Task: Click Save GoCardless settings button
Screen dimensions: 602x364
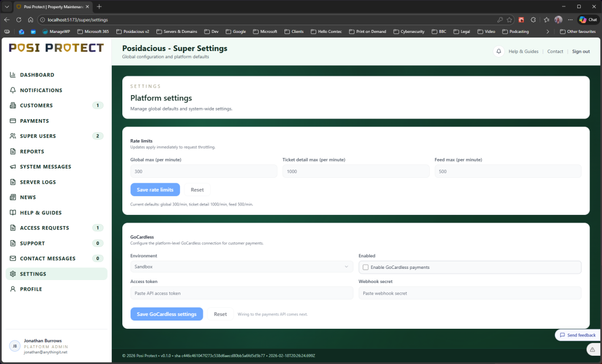Action: tap(166, 314)
